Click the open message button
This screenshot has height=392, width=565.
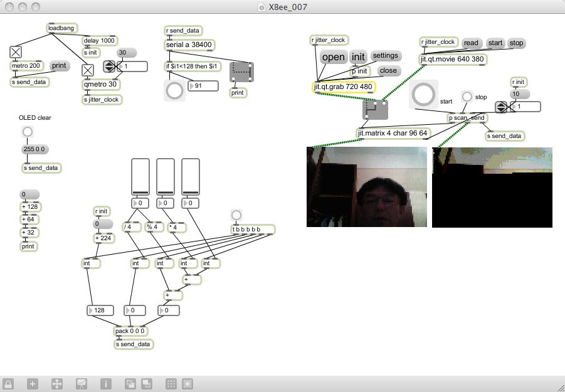334,57
